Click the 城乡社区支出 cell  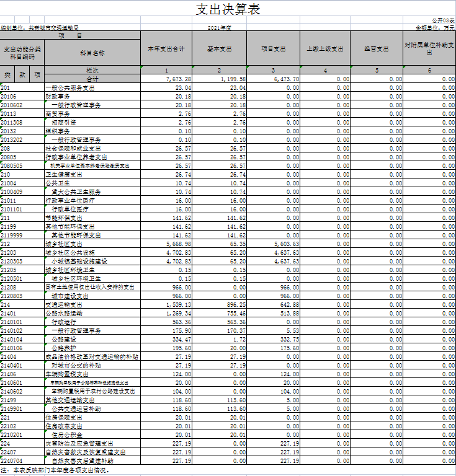click(63, 244)
